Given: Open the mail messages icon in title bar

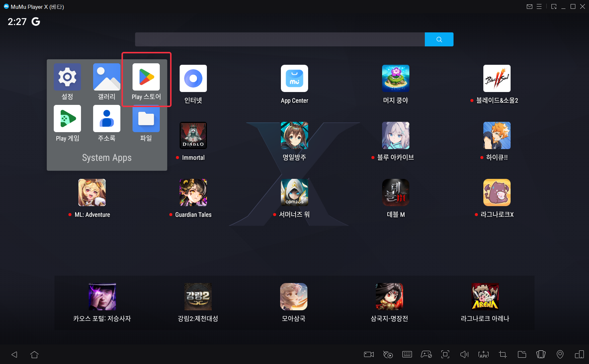Looking at the screenshot, I should 529,7.
